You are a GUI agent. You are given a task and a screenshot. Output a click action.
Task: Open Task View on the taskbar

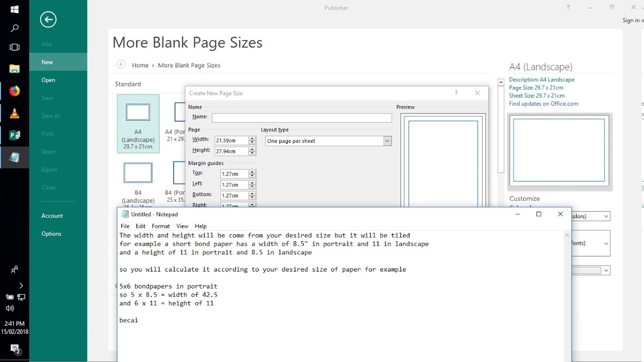pos(15,47)
